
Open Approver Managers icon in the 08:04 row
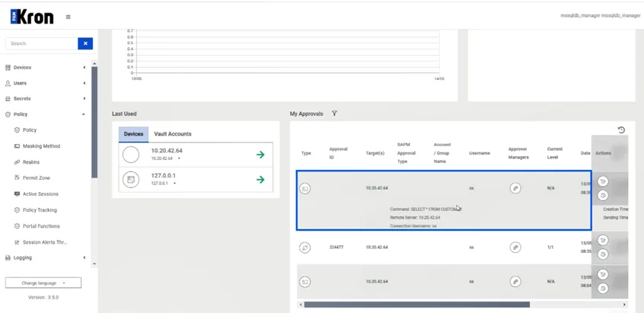[x=515, y=282]
